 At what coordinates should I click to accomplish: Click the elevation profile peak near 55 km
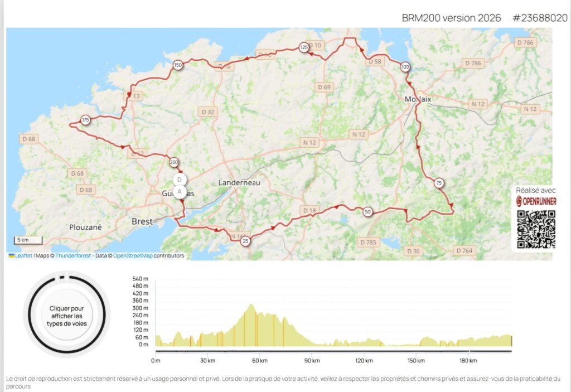click(252, 306)
